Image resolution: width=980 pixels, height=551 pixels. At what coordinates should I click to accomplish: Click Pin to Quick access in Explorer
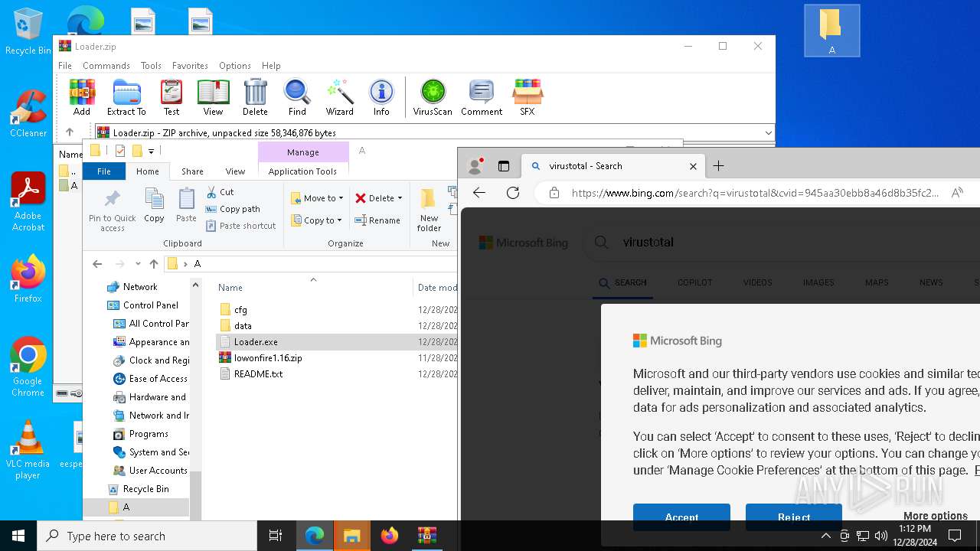pyautogui.click(x=112, y=210)
